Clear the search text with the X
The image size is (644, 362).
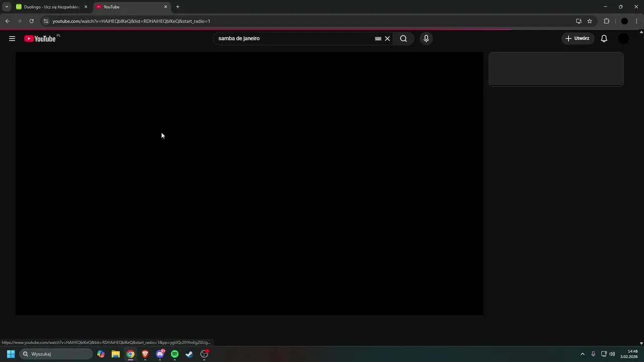[387, 39]
